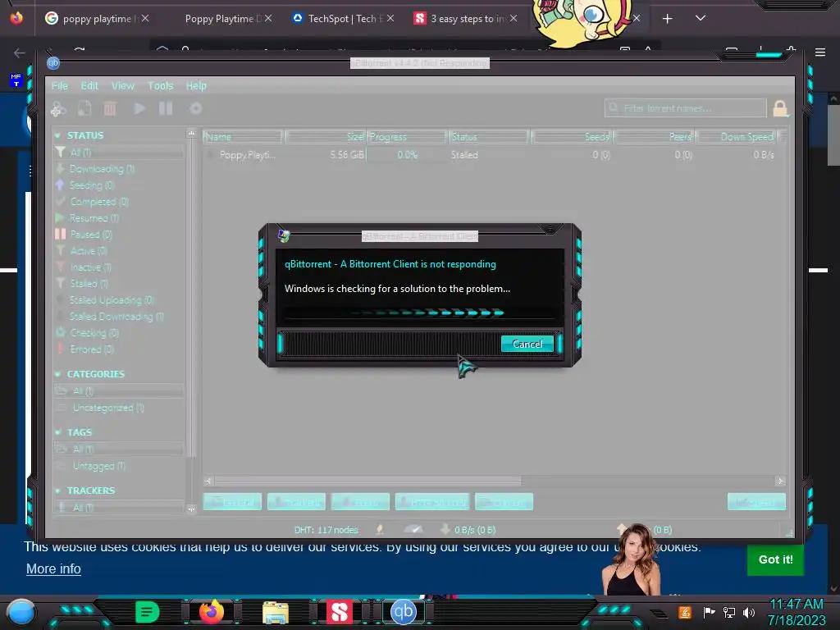Switch to the Poppy Playtime D... browser tab
This screenshot has width=840, height=630.
pyautogui.click(x=223, y=19)
